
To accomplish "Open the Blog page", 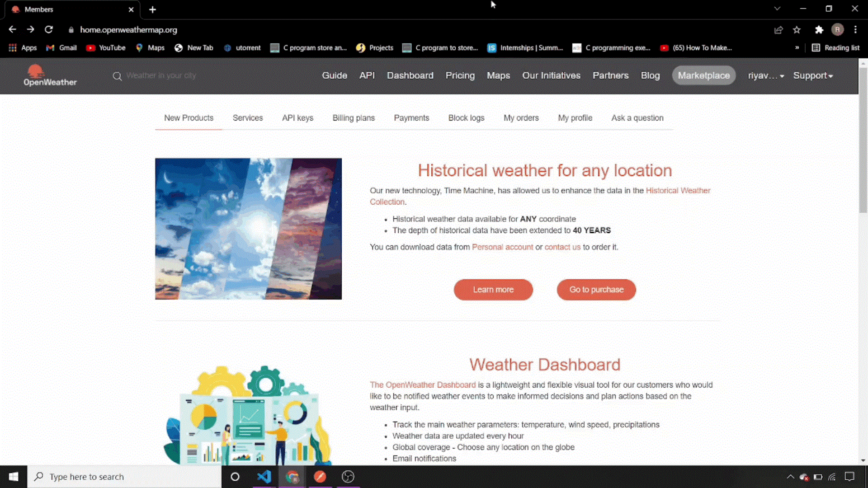I will [650, 76].
